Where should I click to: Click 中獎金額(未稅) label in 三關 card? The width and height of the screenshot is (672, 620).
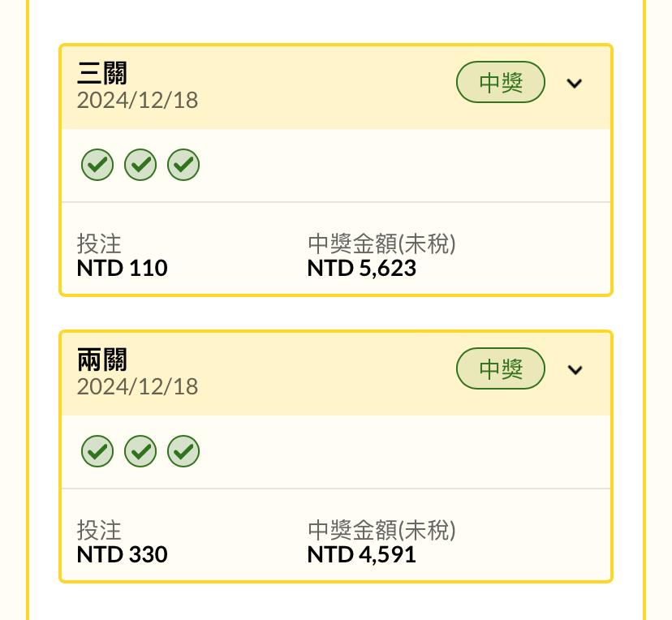381,243
